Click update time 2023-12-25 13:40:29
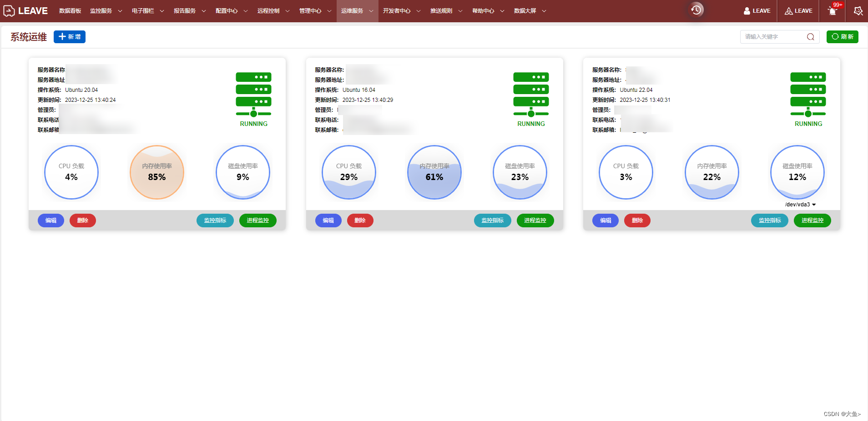 [368, 100]
